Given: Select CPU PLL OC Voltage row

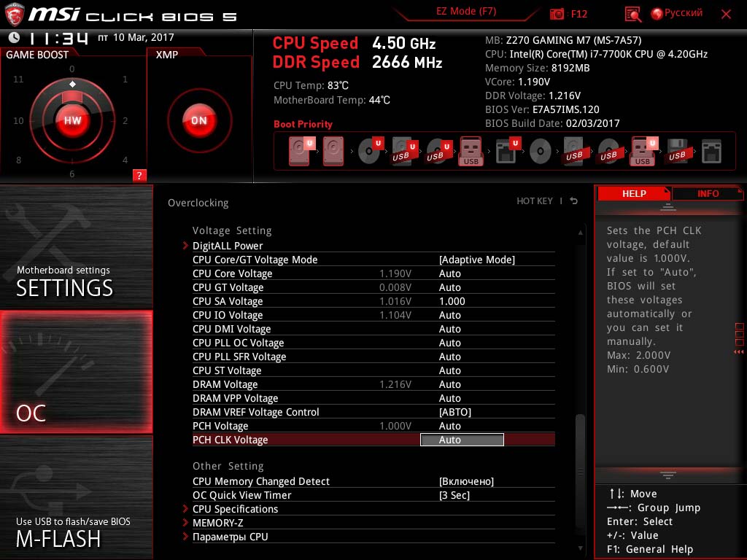Looking at the screenshot, I should [373, 343].
